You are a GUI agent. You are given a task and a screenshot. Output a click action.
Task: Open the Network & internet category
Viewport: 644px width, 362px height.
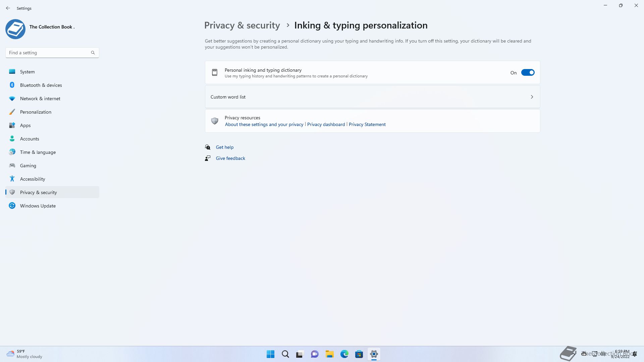40,99
